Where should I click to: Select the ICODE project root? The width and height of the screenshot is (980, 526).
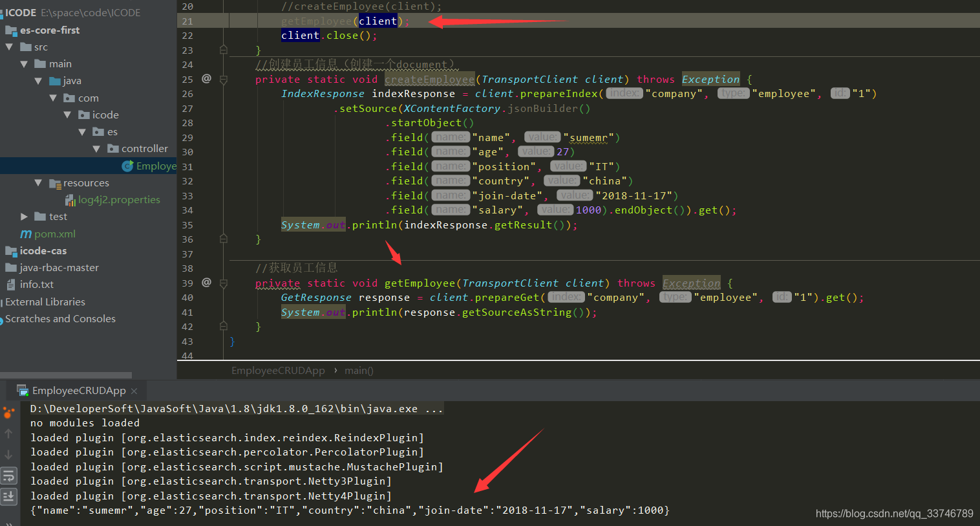[x=21, y=12]
